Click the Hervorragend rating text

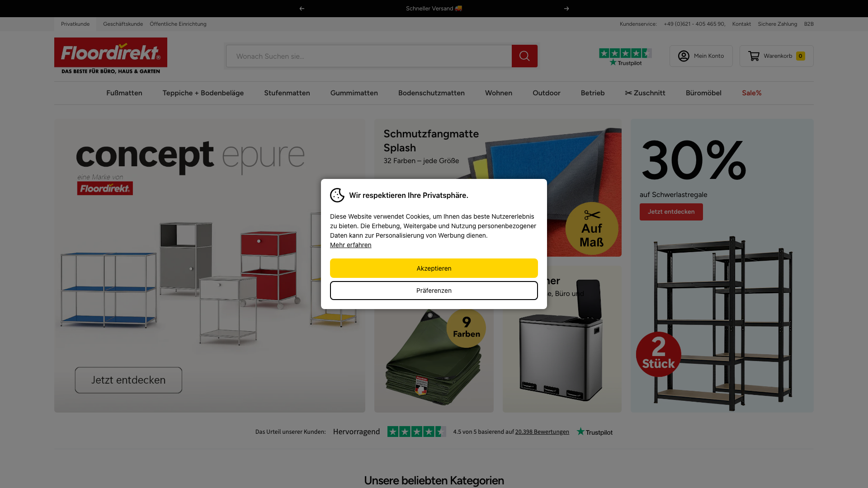click(356, 432)
